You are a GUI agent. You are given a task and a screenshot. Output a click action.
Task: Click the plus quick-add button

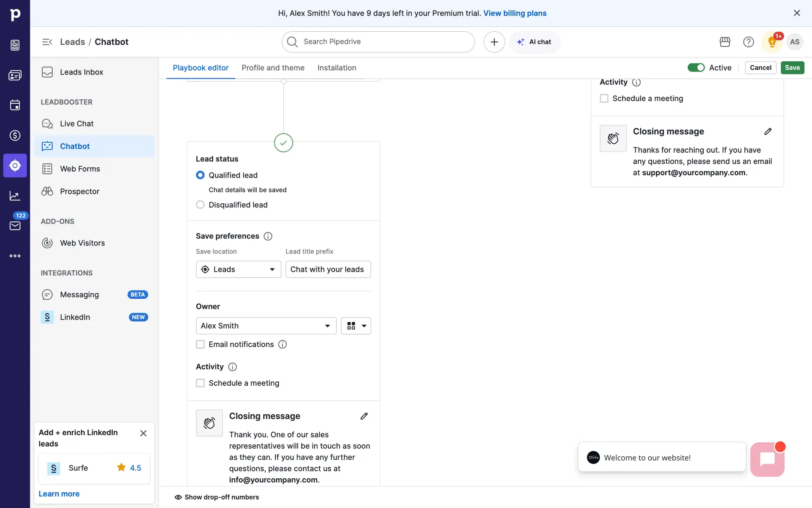tap(494, 42)
